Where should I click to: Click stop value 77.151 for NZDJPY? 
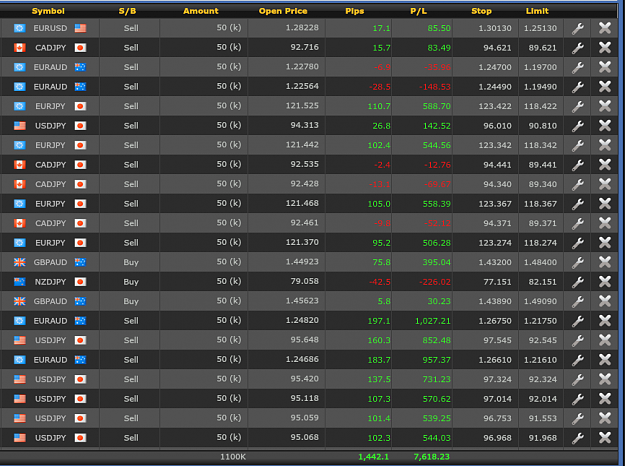[x=497, y=282]
